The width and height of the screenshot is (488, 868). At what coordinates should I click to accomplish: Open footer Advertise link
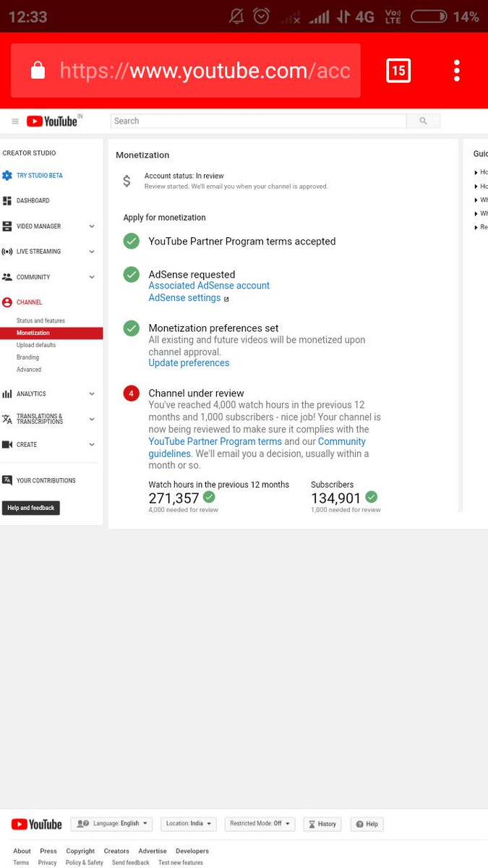pyautogui.click(x=153, y=851)
